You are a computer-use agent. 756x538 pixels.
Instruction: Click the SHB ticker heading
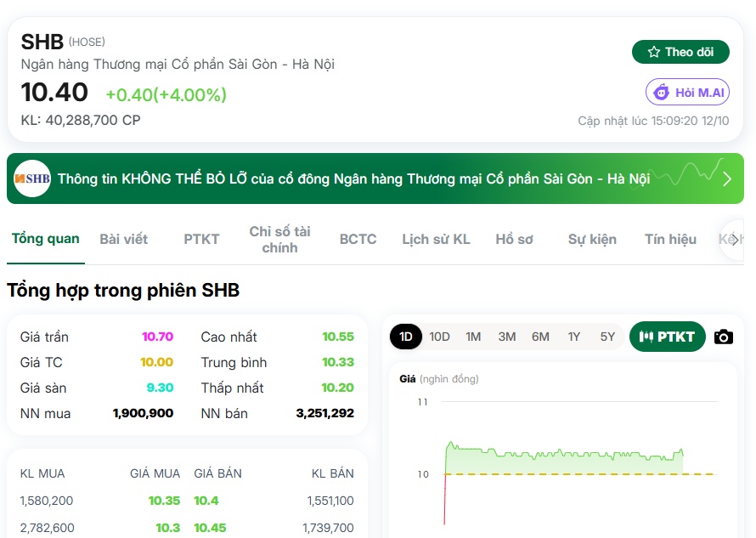[42, 42]
